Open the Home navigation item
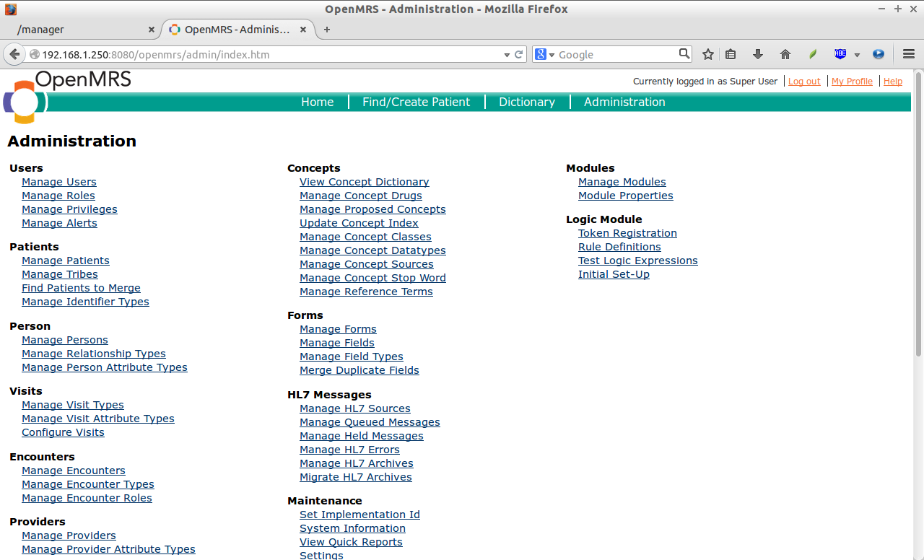 tap(318, 102)
